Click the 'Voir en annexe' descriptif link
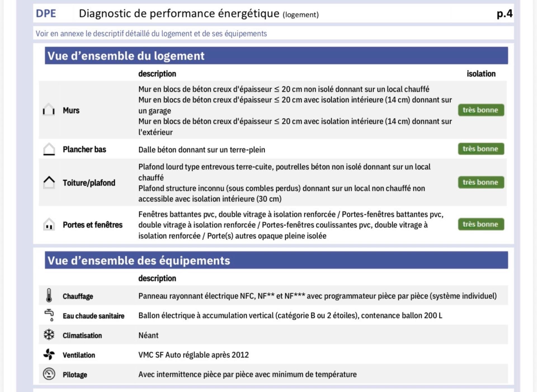The width and height of the screenshot is (537, 392). (x=151, y=34)
